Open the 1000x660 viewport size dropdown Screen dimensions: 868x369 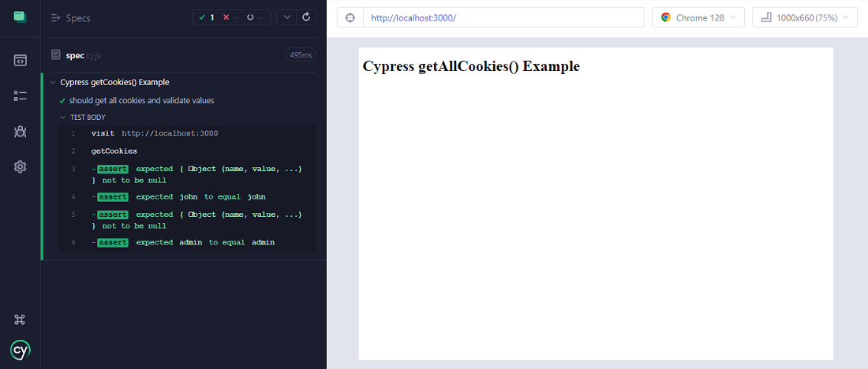pos(806,17)
